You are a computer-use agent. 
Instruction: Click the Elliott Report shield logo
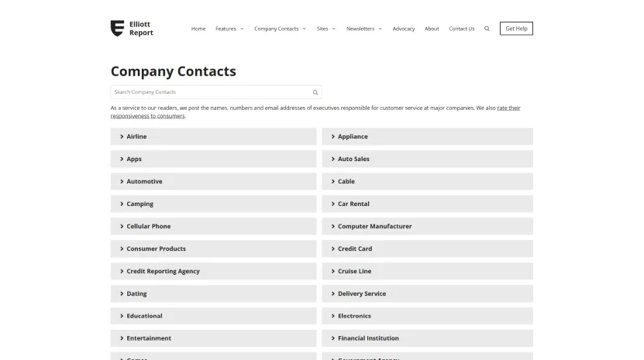(x=118, y=29)
